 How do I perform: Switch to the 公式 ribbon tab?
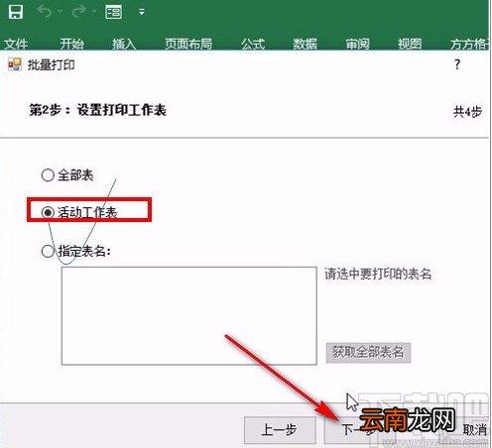[x=253, y=44]
